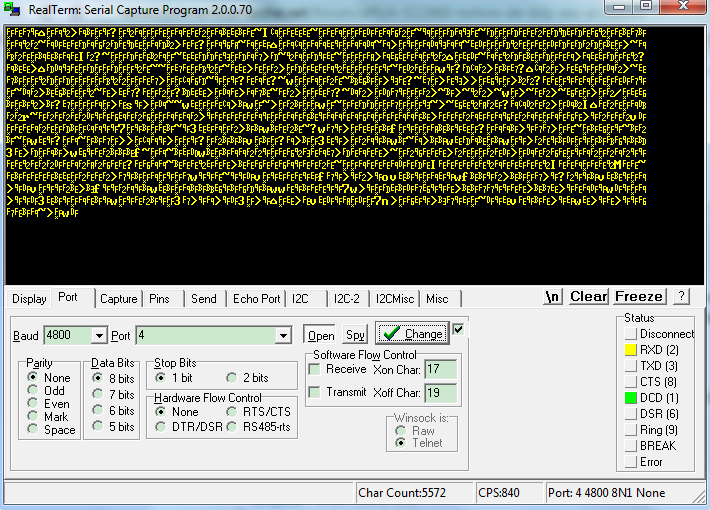Image resolution: width=710 pixels, height=510 pixels.
Task: Minimize the RealTerm window
Action: pyautogui.click(x=619, y=6)
